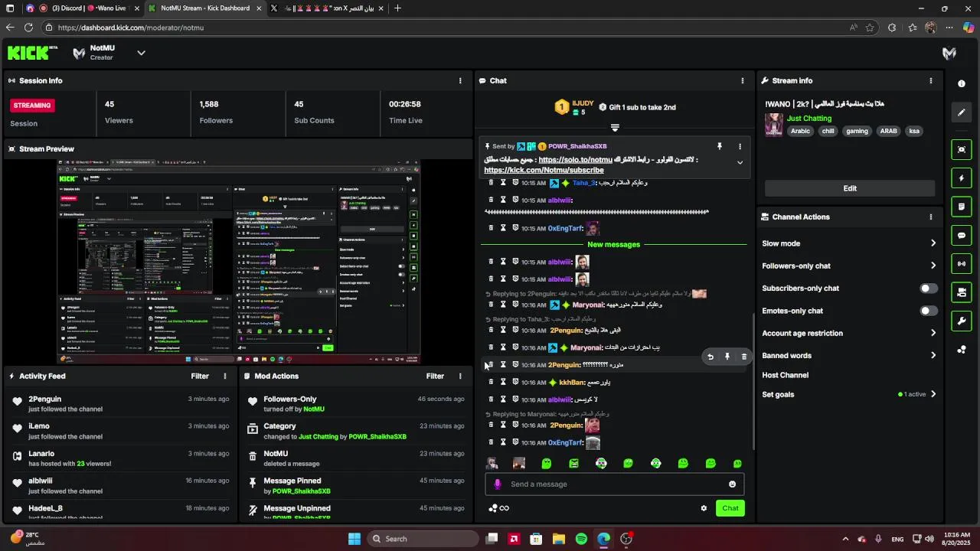Open Spotify from the taskbar
Screen dimensions: 980x551
[581, 539]
